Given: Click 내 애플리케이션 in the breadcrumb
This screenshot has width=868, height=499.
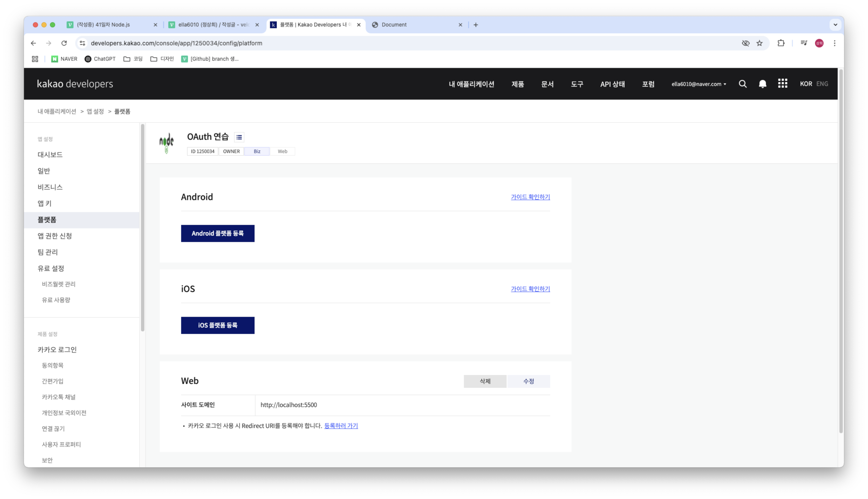Looking at the screenshot, I should pyautogui.click(x=57, y=111).
